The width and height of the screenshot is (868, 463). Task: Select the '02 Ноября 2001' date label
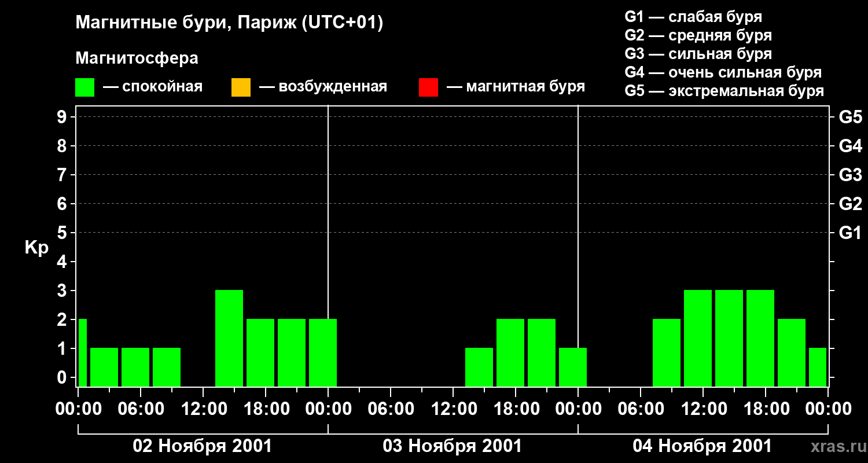click(203, 446)
